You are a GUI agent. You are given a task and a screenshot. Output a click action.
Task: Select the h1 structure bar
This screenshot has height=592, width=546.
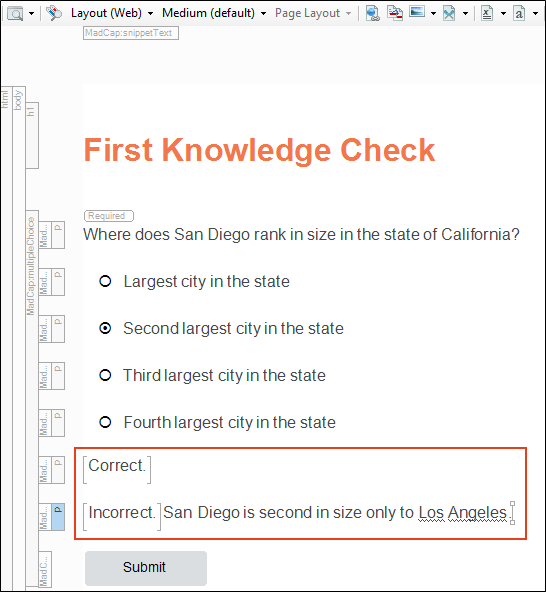tap(32, 135)
